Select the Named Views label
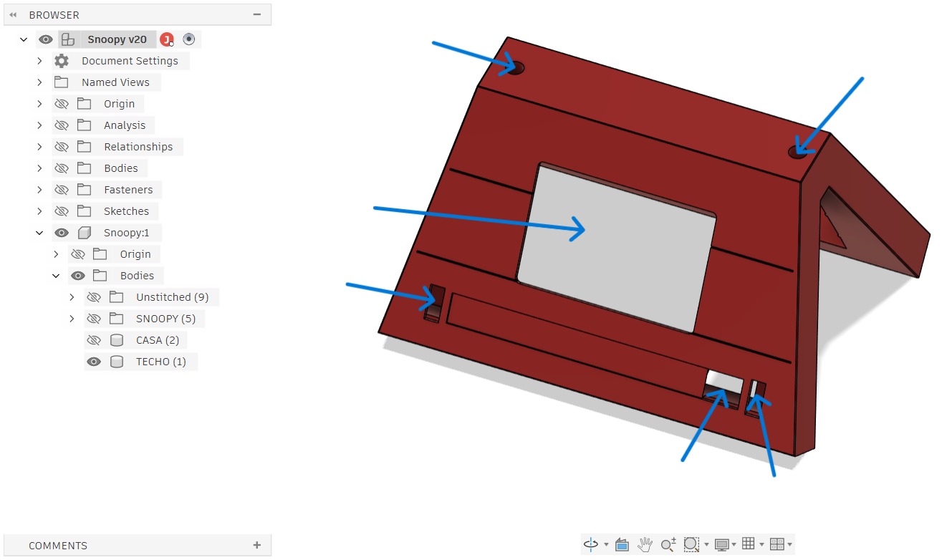The height and width of the screenshot is (560, 947). [x=115, y=82]
